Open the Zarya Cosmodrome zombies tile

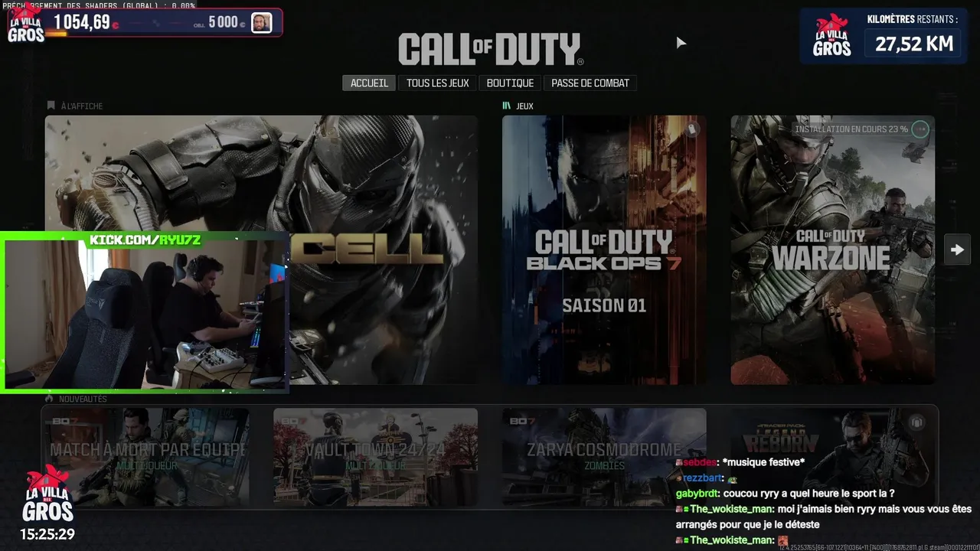click(x=604, y=457)
